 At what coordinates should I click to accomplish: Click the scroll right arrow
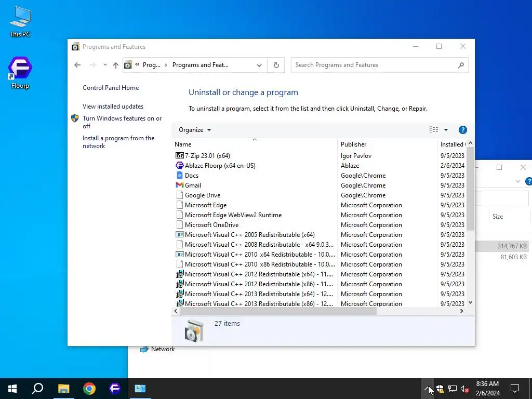coord(462,311)
